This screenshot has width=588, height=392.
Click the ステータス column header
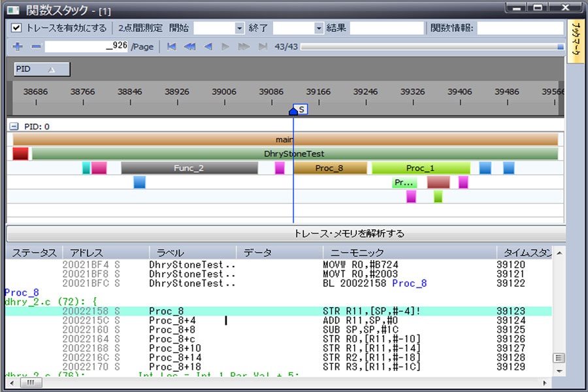pos(35,252)
